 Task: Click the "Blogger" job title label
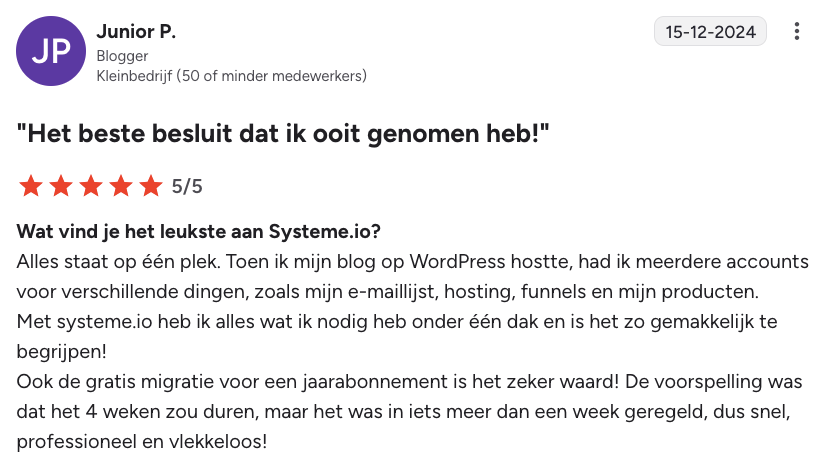(122, 56)
